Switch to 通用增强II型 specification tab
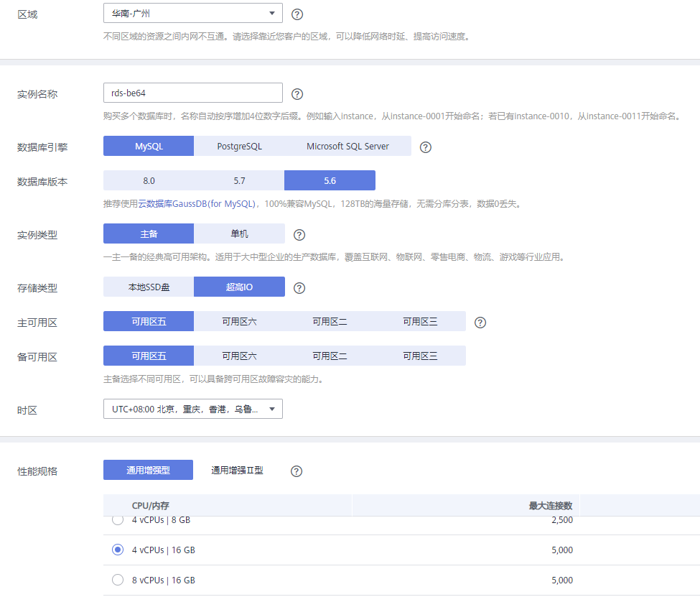The width and height of the screenshot is (700, 597). click(x=237, y=470)
